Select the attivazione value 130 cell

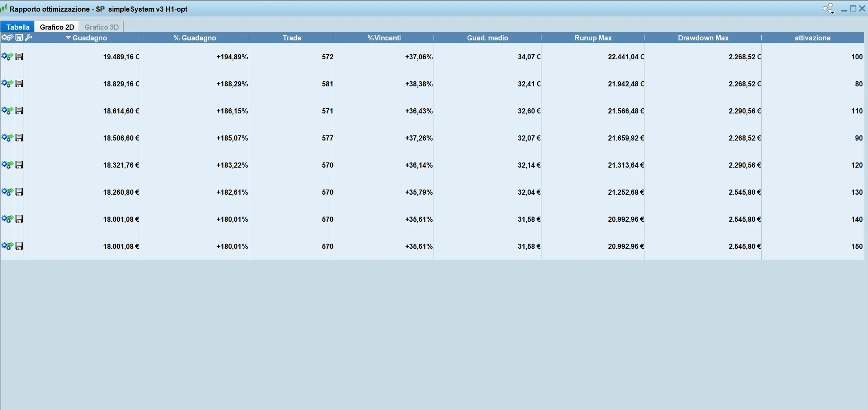(x=813, y=192)
